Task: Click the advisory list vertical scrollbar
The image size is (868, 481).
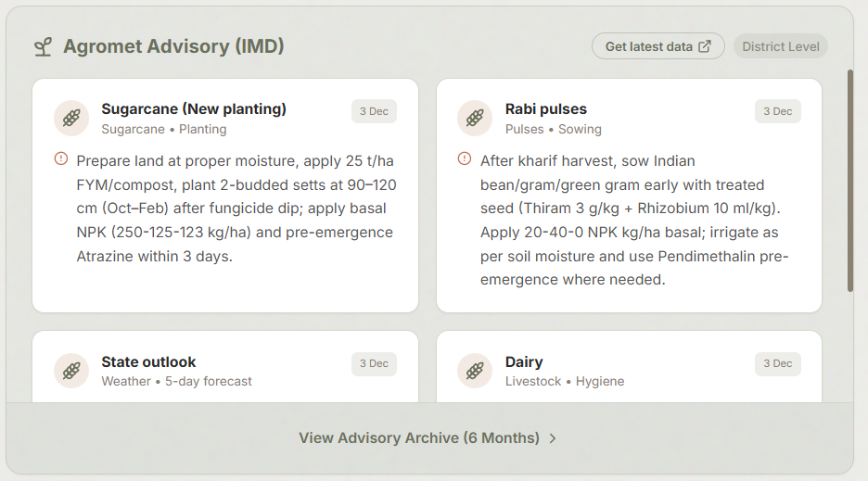Action: (850, 181)
